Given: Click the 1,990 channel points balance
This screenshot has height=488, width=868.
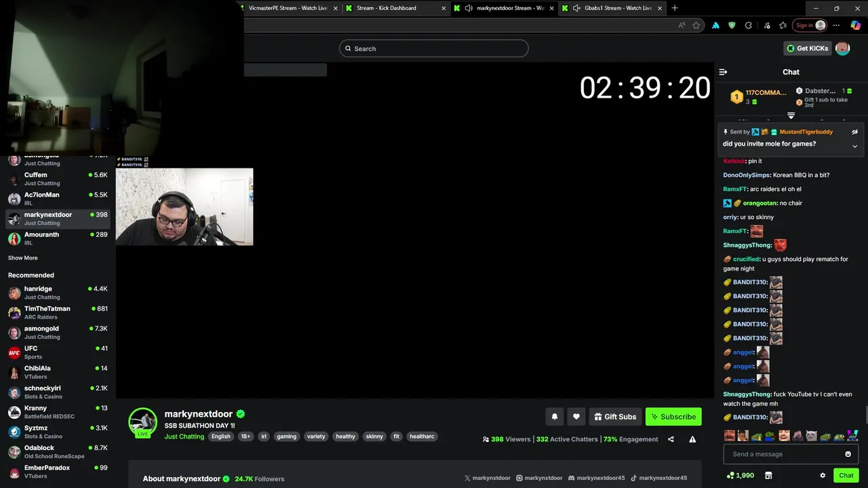Looking at the screenshot, I should (x=740, y=475).
